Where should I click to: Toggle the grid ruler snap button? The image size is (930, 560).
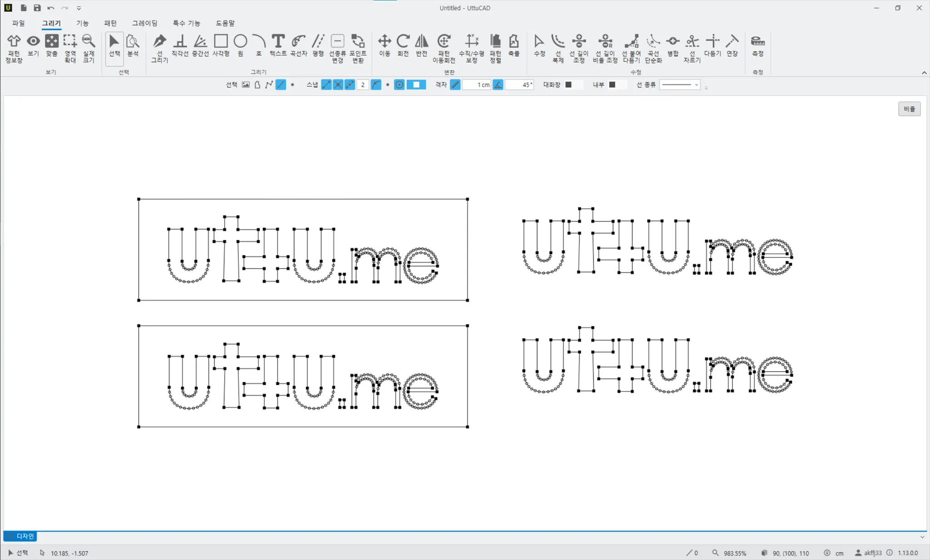click(455, 84)
